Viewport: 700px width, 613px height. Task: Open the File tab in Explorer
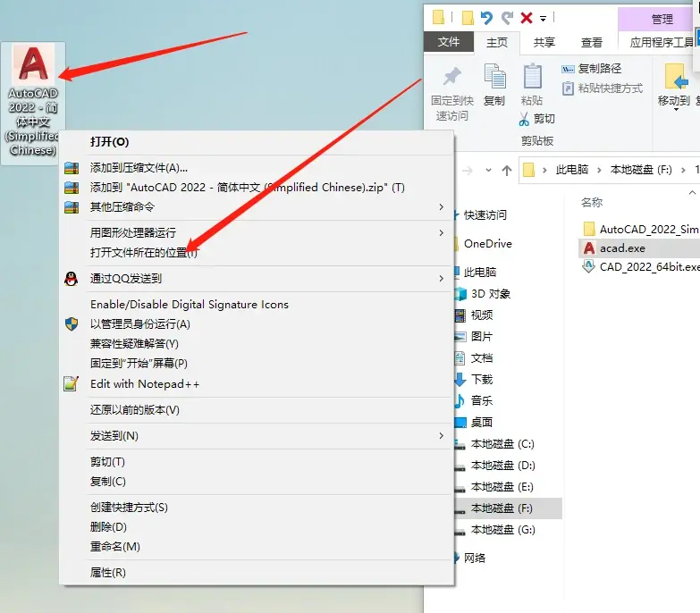[x=449, y=42]
